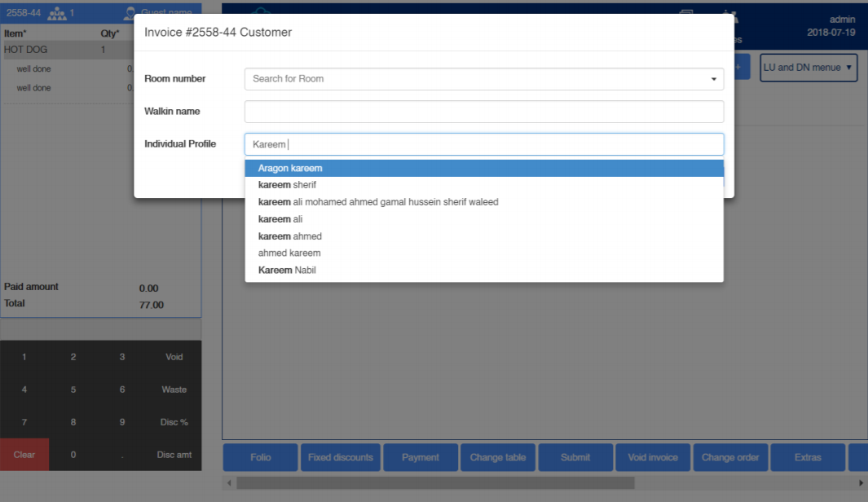
Task: Tap keypad digit 0
Action: pos(73,455)
